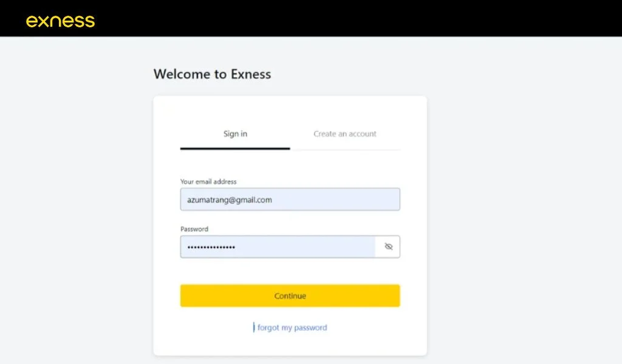Focus the email address input field

290,200
